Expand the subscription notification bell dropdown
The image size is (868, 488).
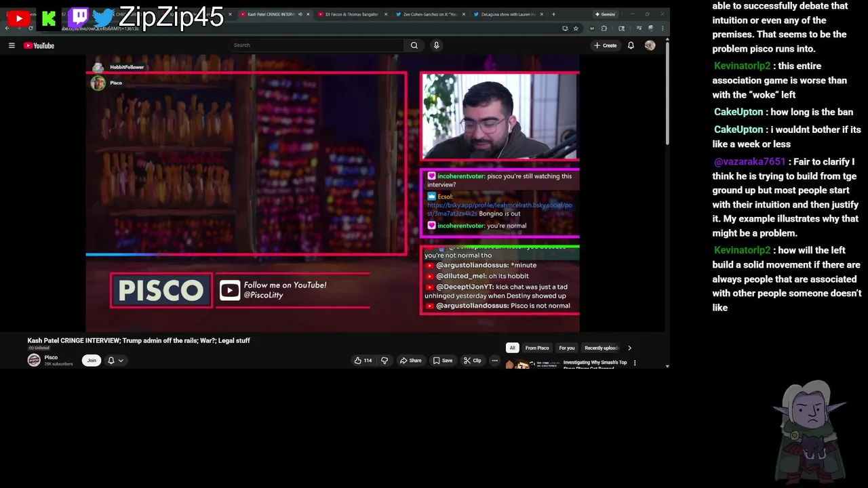click(116, 361)
